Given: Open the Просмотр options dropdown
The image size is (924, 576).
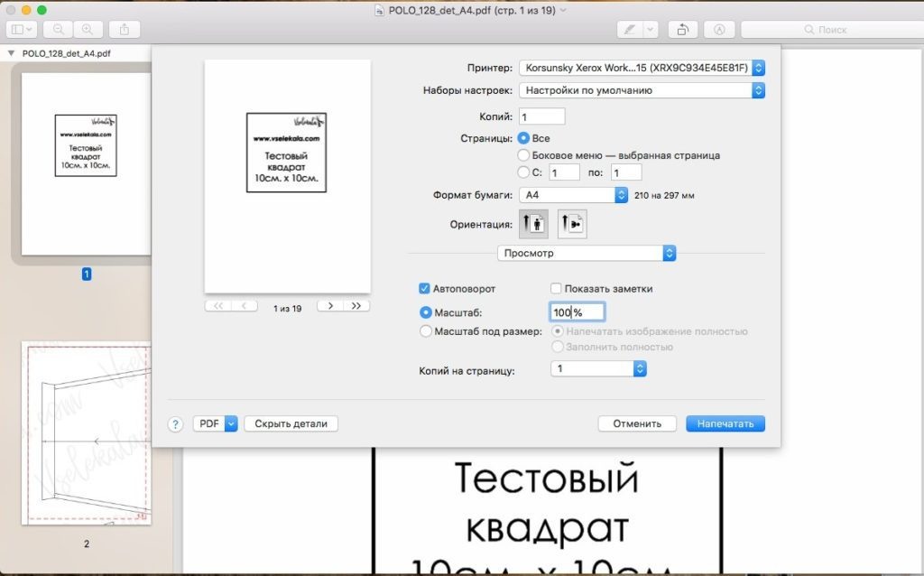Looking at the screenshot, I should click(x=585, y=253).
